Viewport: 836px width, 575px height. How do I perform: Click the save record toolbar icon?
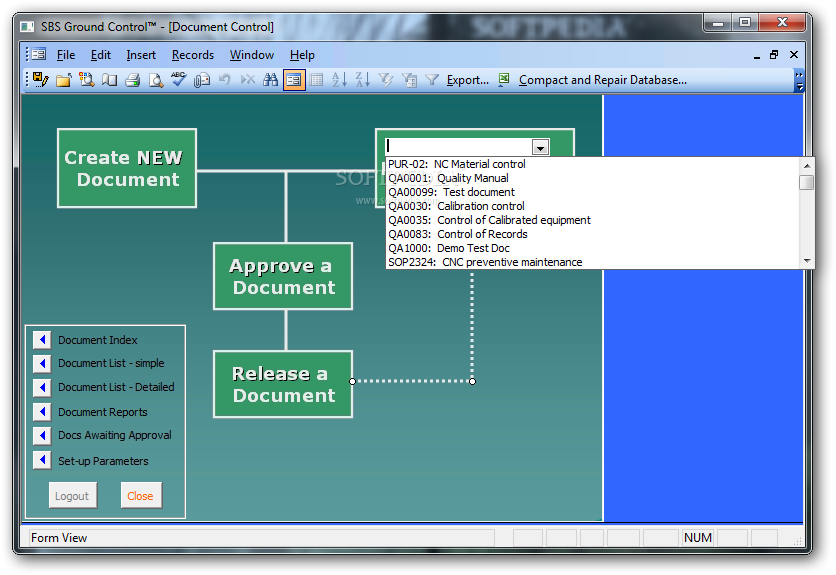41,80
